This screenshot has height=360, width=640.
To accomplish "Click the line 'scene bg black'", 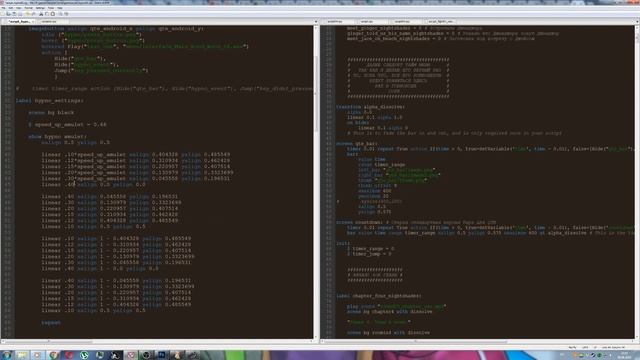I will [x=51, y=112].
